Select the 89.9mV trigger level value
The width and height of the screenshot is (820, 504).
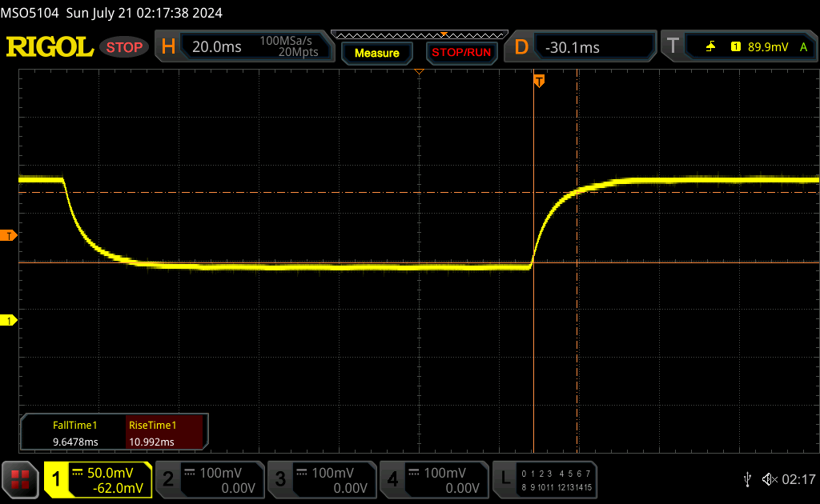pyautogui.click(x=768, y=47)
